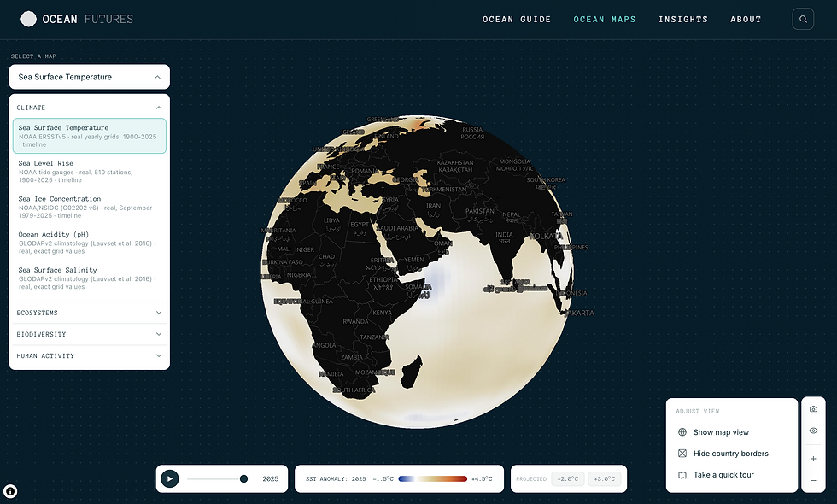Click the crossed box icon for borders
The image size is (837, 504).
[x=682, y=454]
